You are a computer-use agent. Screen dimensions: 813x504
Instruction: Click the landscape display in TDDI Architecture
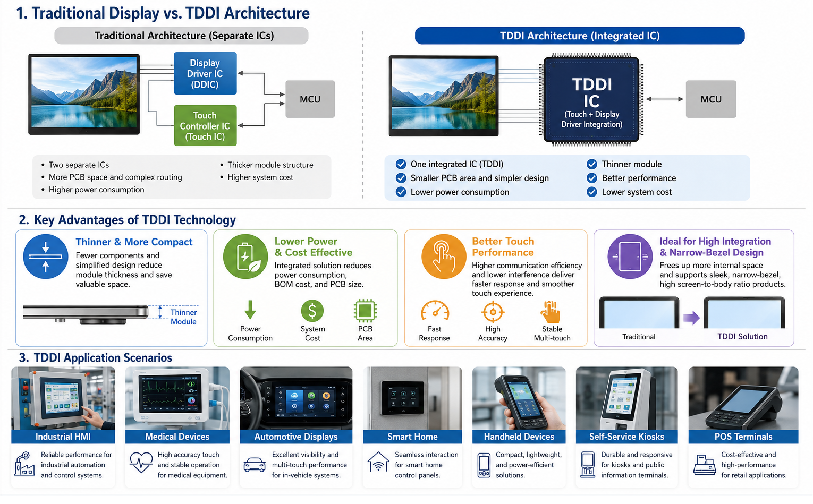444,96
